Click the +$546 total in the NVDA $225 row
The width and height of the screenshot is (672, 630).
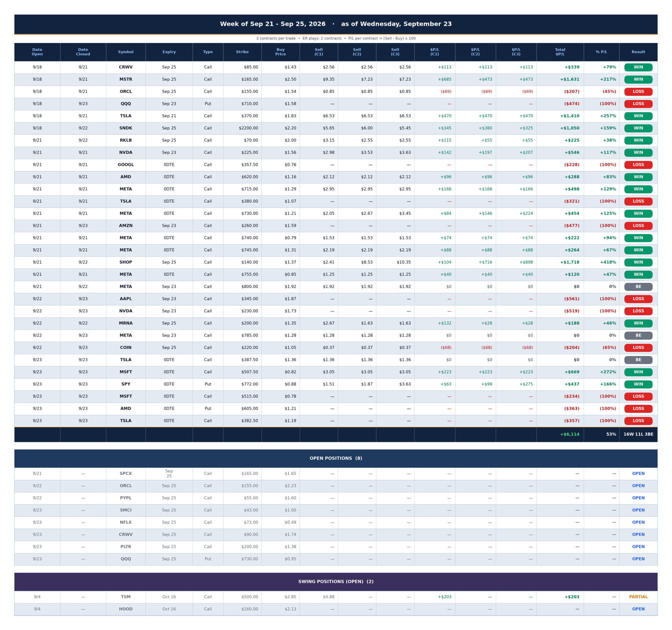pos(572,153)
